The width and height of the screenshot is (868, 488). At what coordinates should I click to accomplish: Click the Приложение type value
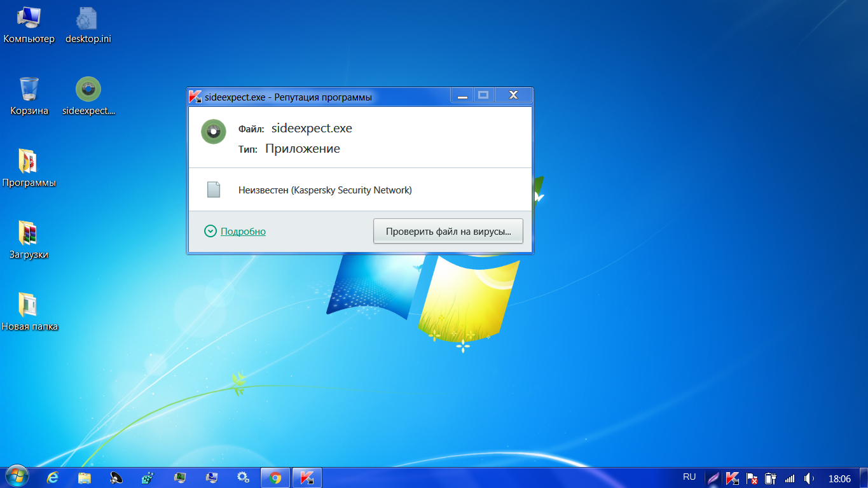point(303,149)
